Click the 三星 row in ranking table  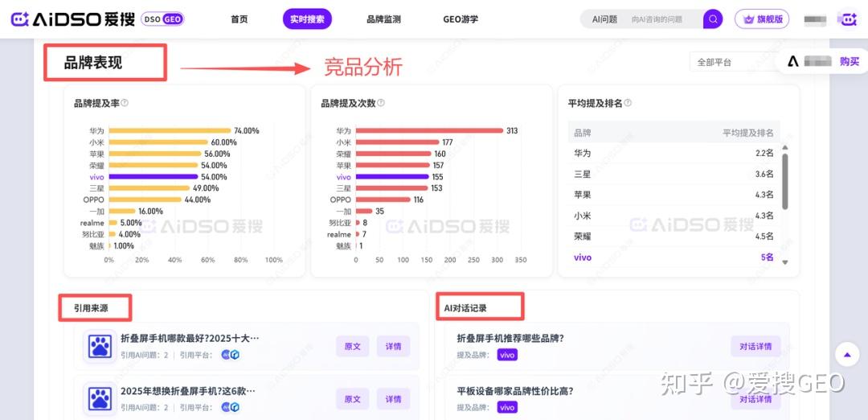674,174
